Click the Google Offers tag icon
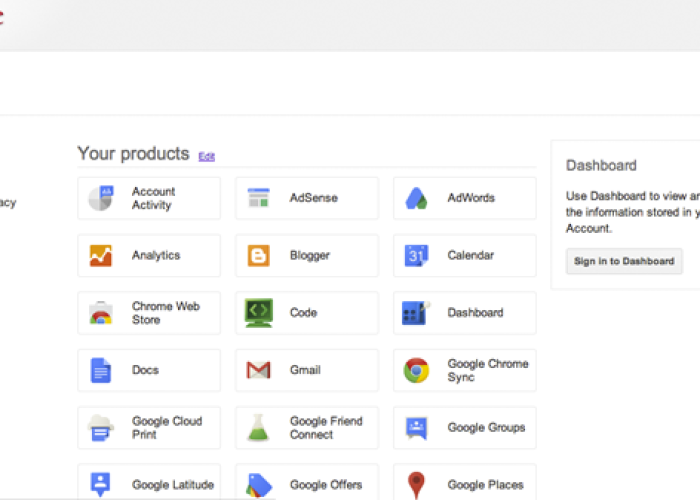Viewport: 700px width, 500px height. (x=258, y=485)
